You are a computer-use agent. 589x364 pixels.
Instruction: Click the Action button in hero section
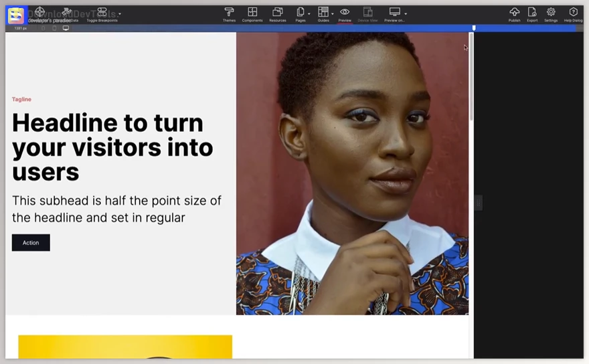(x=31, y=243)
